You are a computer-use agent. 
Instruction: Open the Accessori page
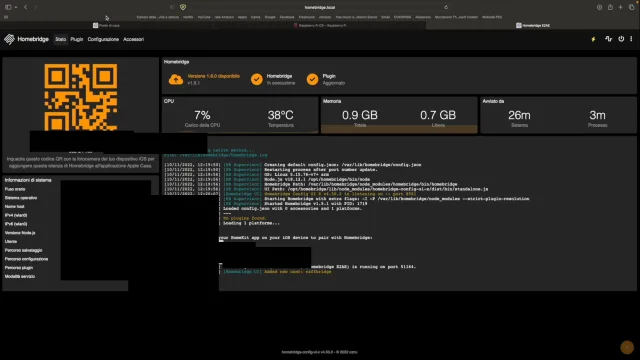[x=133, y=39]
